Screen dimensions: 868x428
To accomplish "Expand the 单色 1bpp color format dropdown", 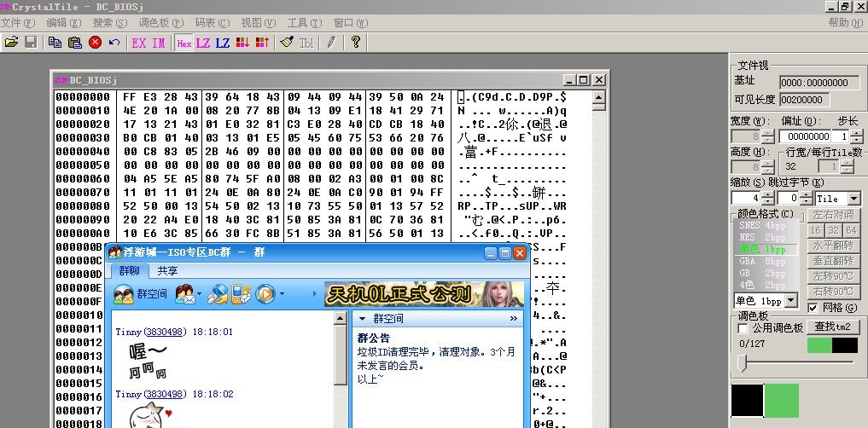I will click(790, 300).
